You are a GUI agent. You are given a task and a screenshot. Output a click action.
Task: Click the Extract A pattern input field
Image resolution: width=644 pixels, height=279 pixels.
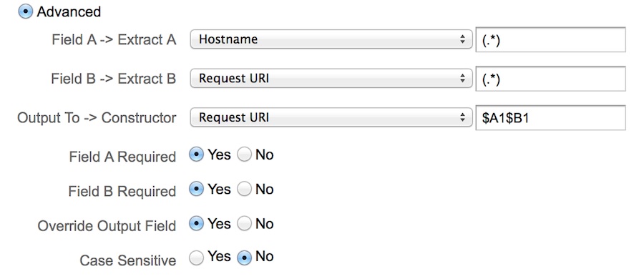tap(550, 40)
